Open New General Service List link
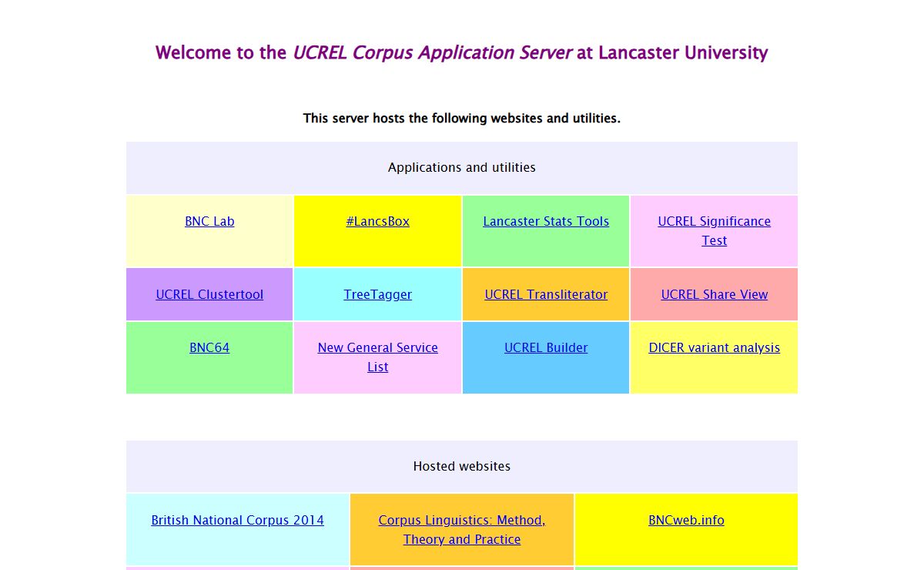This screenshot has height=570, width=924. (377, 357)
